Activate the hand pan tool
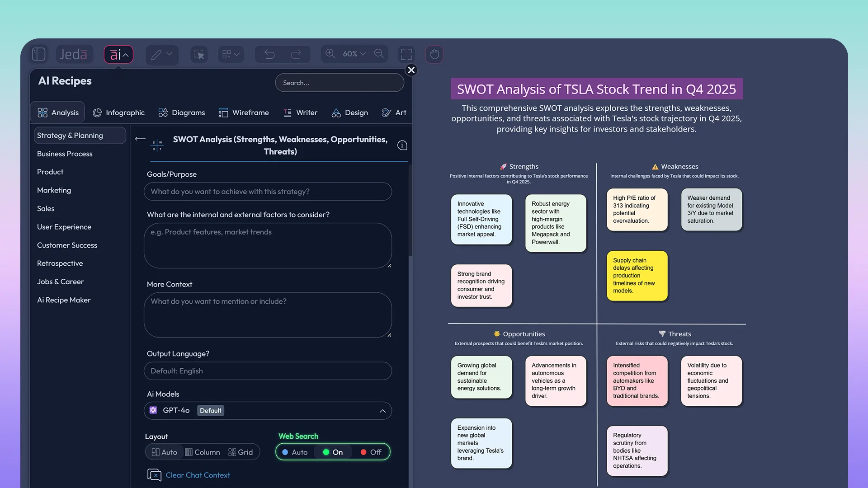This screenshot has width=868, height=488. pos(434,54)
